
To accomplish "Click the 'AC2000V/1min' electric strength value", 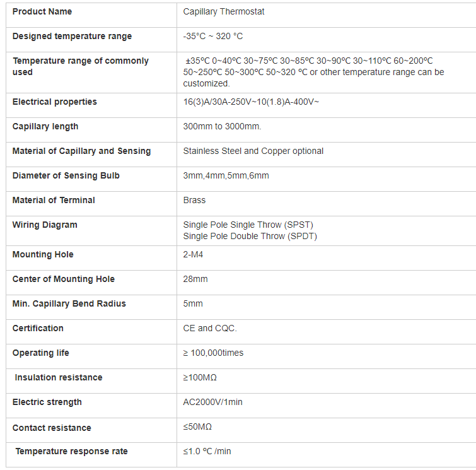I will tap(212, 402).
